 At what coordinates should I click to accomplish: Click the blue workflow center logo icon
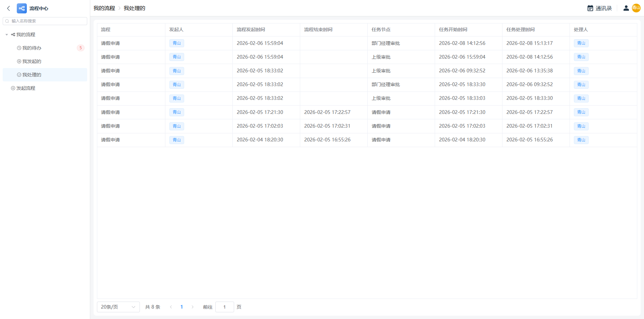coord(22,8)
